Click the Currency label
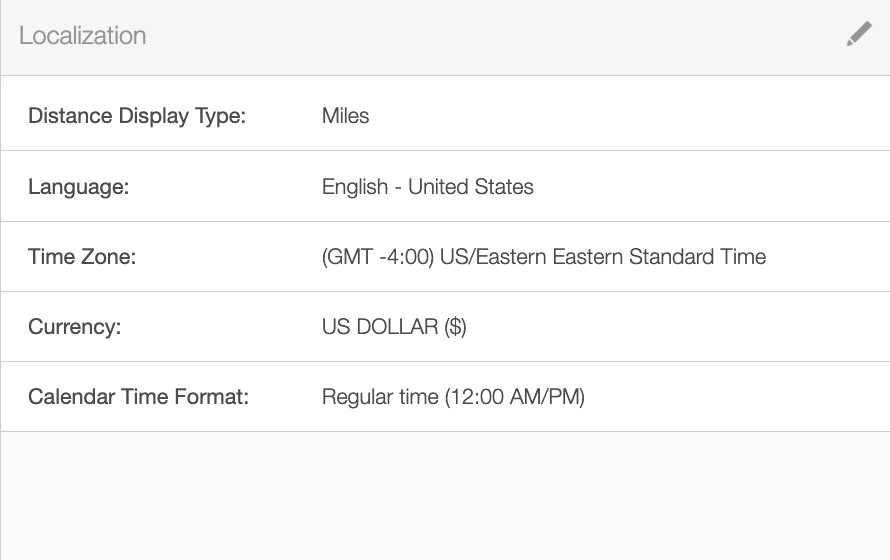Viewport: 890px width, 560px height. [x=74, y=327]
